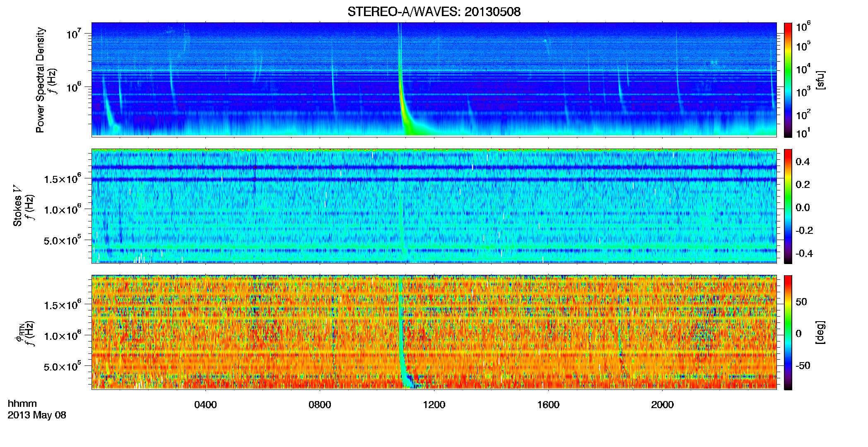868x447 pixels.
Task: Click the power spectral density colorbar
Action: click(x=788, y=80)
